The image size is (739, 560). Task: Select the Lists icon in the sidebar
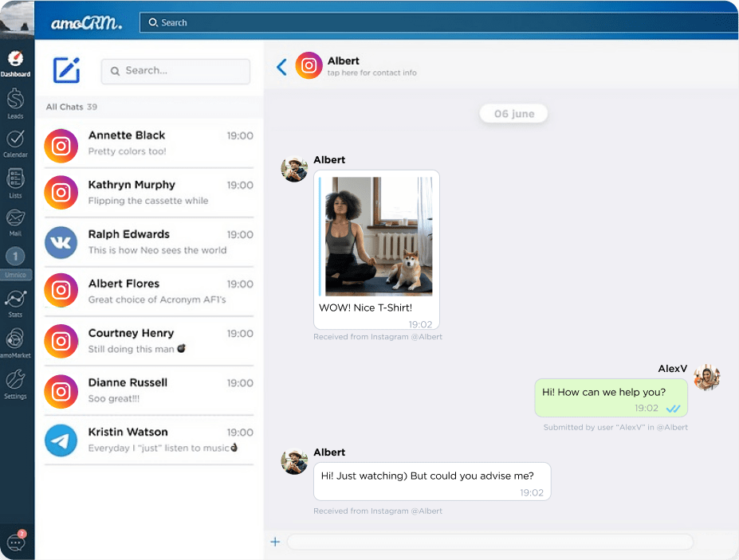[16, 180]
